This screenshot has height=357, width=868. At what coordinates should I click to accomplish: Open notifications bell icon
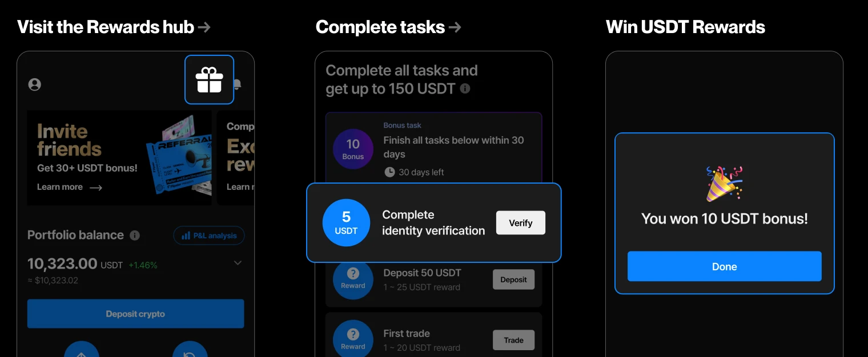pos(238,84)
